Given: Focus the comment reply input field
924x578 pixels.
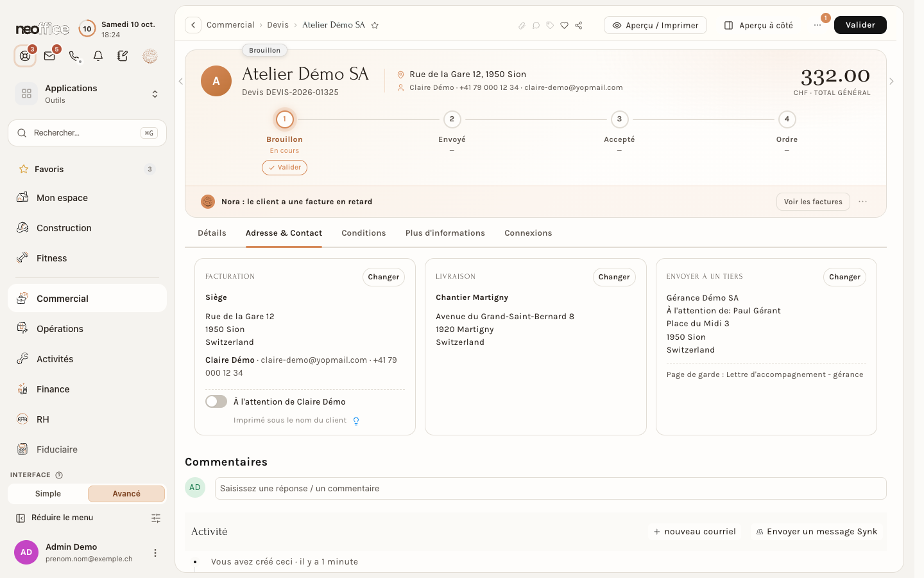Looking at the screenshot, I should click(x=551, y=488).
